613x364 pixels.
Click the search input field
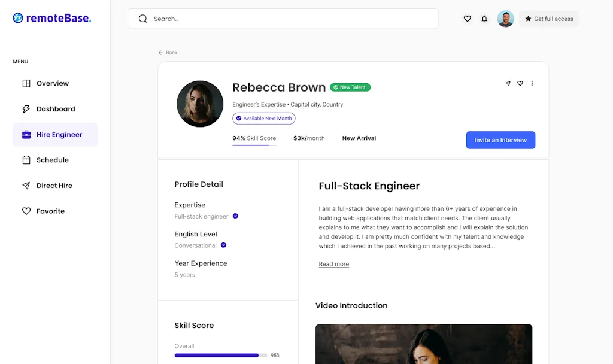point(283,19)
